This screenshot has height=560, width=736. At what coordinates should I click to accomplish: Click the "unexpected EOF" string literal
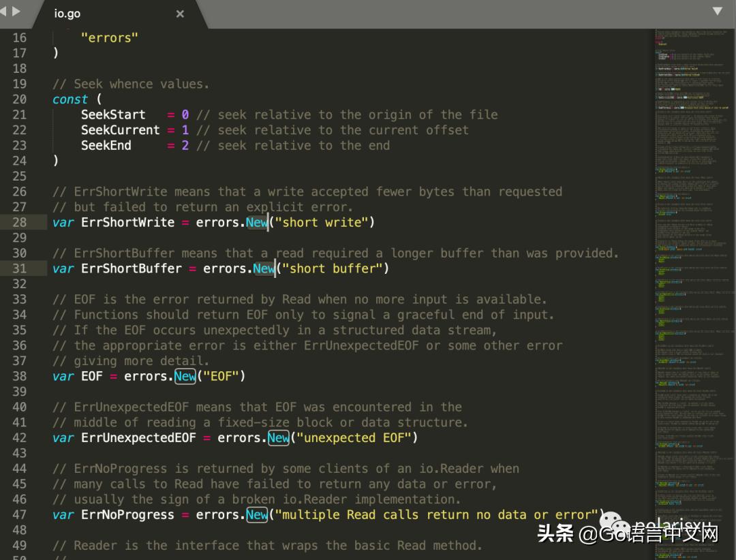[x=354, y=438]
